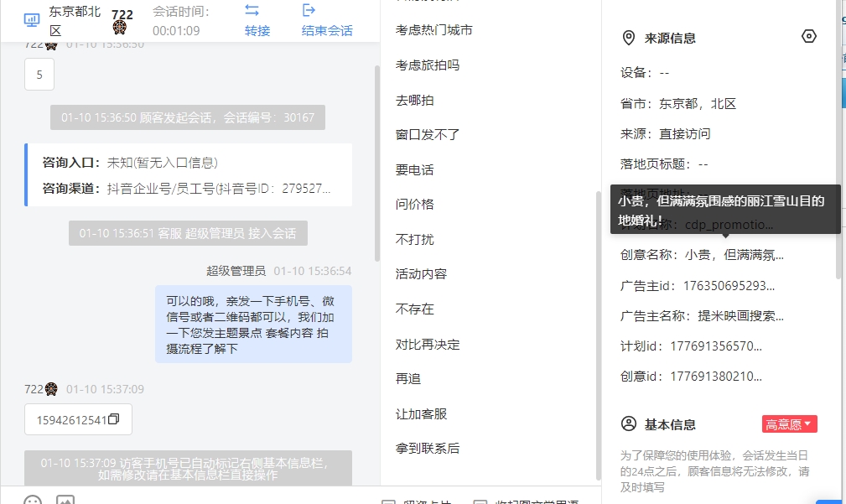Click the visitor avatar under 722 in header
846x504 pixels.
coord(120,27)
